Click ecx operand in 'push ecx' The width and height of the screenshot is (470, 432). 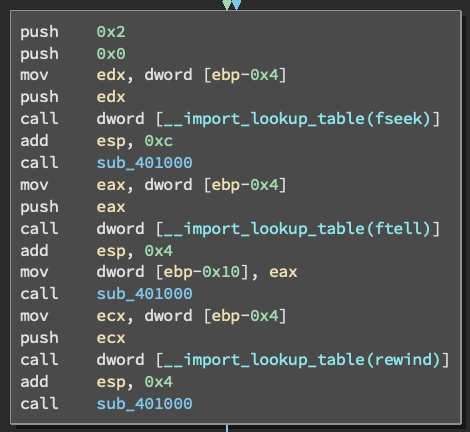click(111, 338)
